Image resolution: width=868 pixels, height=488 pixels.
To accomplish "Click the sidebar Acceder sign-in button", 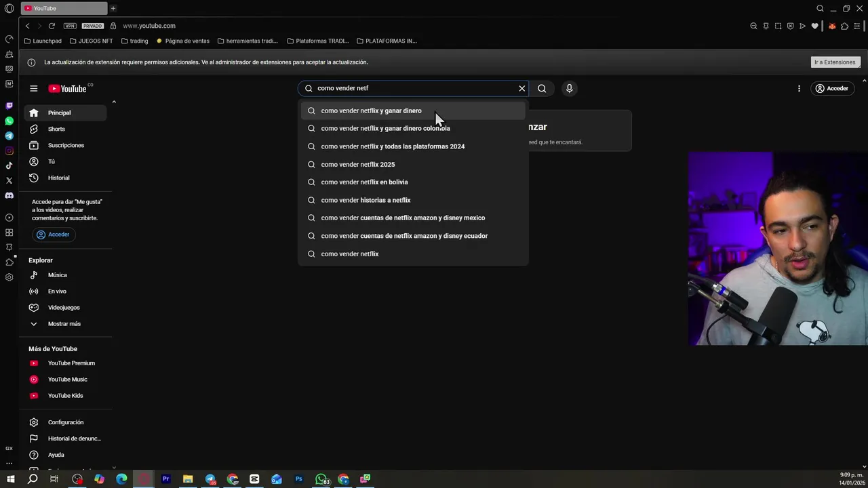I will pyautogui.click(x=54, y=235).
